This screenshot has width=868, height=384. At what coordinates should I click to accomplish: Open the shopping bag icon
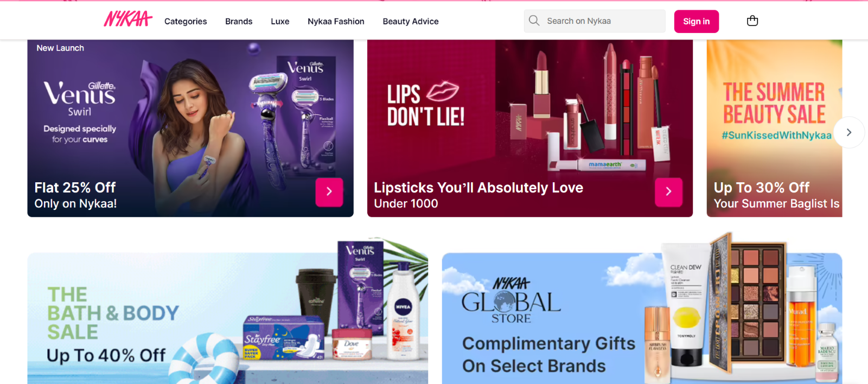tap(752, 21)
